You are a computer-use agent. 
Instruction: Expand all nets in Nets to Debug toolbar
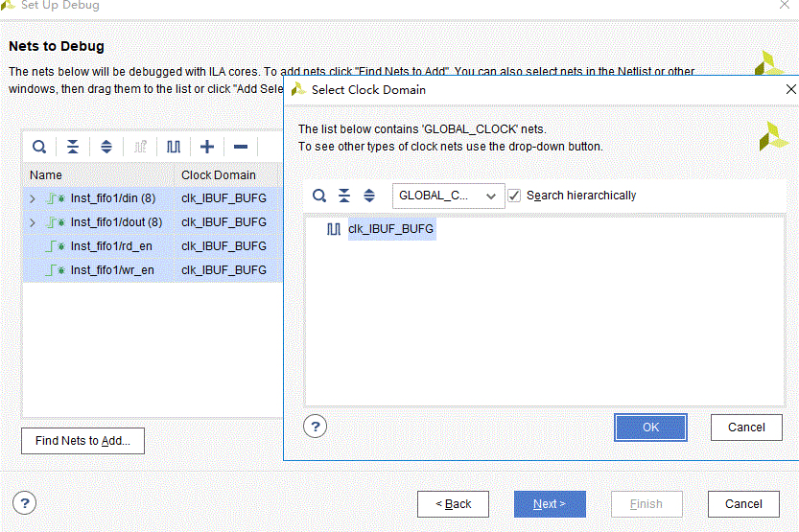(106, 147)
